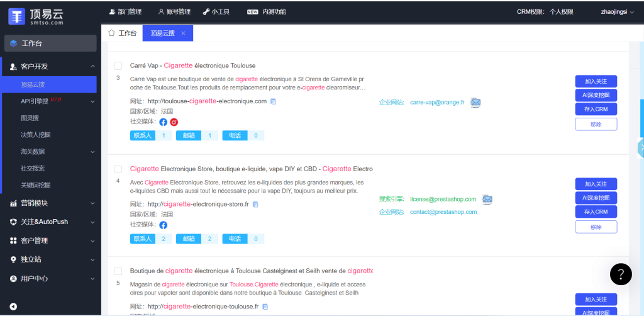
Task: Copy the cigarette-electronique-store.fr URL icon
Action: point(256,205)
